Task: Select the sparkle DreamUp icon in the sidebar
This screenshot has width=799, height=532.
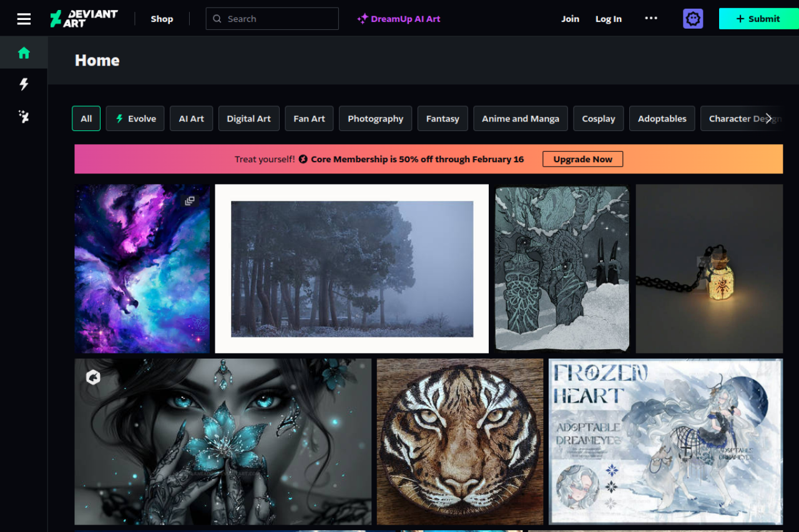Action: [x=23, y=117]
